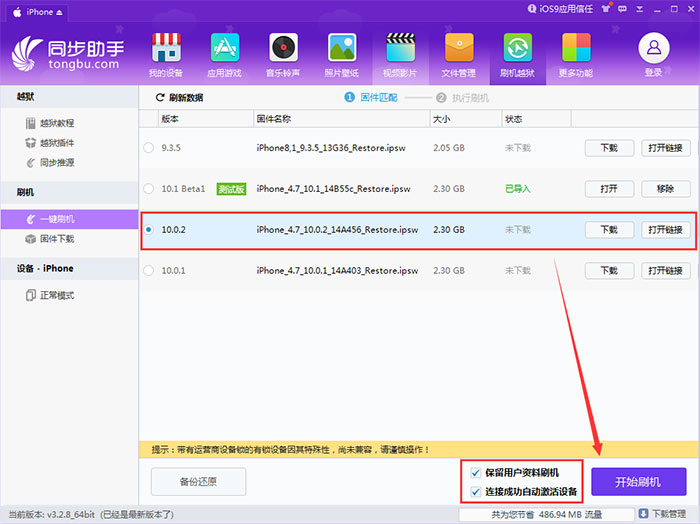Click the 开始刷机 start flash button
Viewport: 700px width, 524px height.
click(x=638, y=482)
